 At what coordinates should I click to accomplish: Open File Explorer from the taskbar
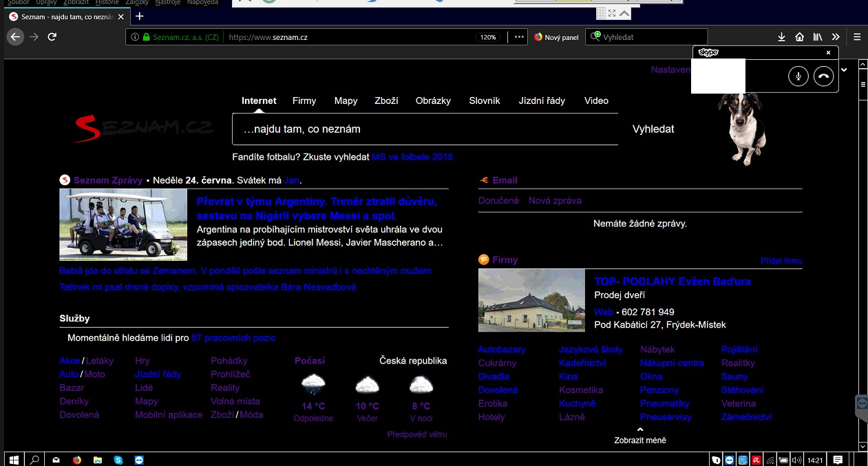(x=98, y=459)
